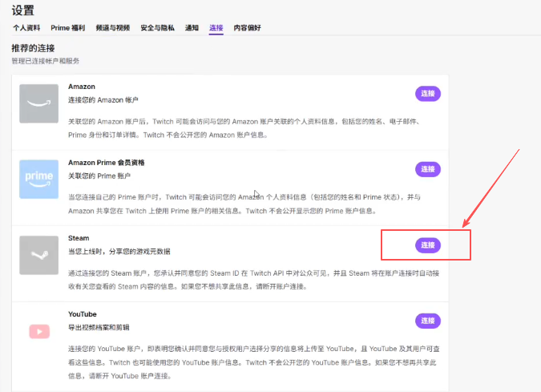Open the 安全与隐私 settings tab
541x392 pixels.
(x=156, y=27)
